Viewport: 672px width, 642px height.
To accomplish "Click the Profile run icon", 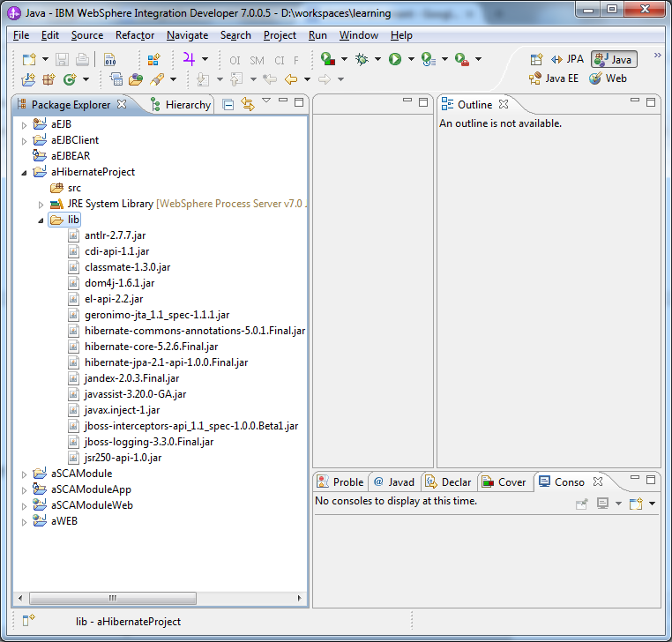I will [428, 59].
